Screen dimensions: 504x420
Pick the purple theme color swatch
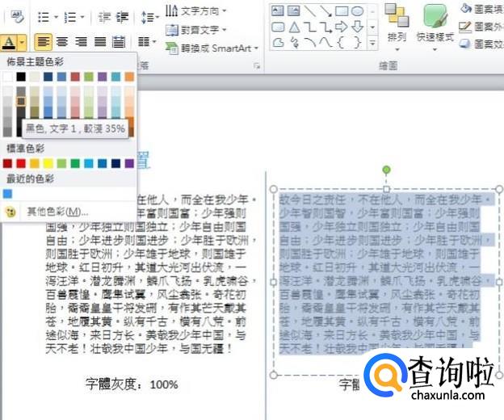(x=103, y=77)
